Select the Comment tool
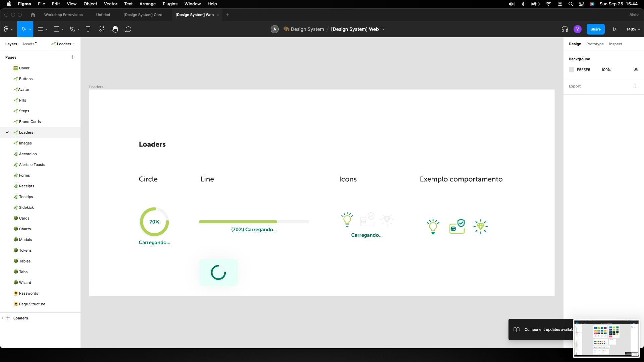This screenshot has height=362, width=644. [128, 29]
